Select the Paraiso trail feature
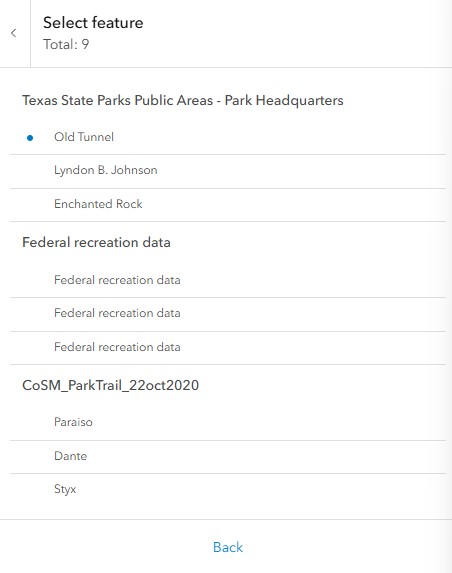 [228, 423]
